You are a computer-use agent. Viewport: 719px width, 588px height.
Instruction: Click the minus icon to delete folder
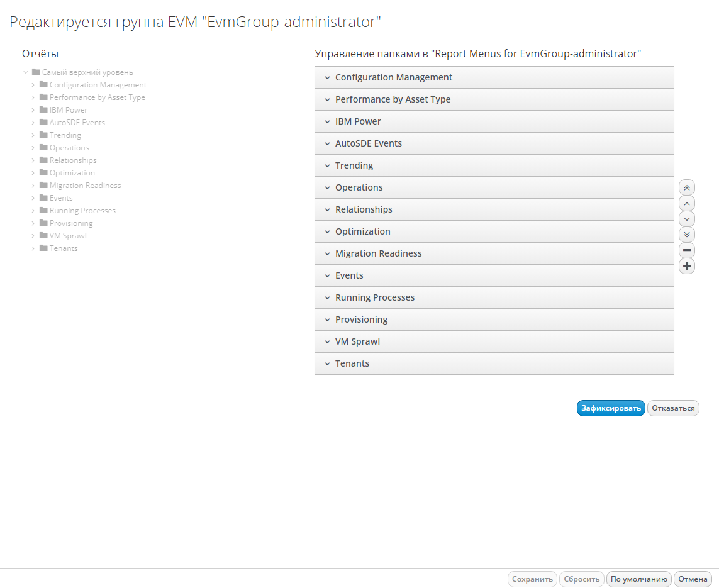[687, 250]
